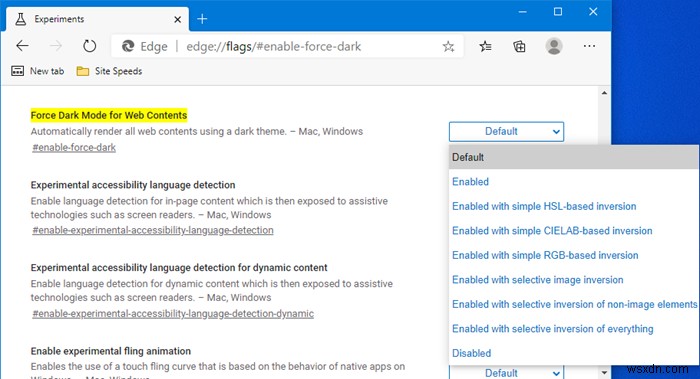Open Settings and more ellipsis menu
The height and width of the screenshot is (379, 700).
click(589, 46)
